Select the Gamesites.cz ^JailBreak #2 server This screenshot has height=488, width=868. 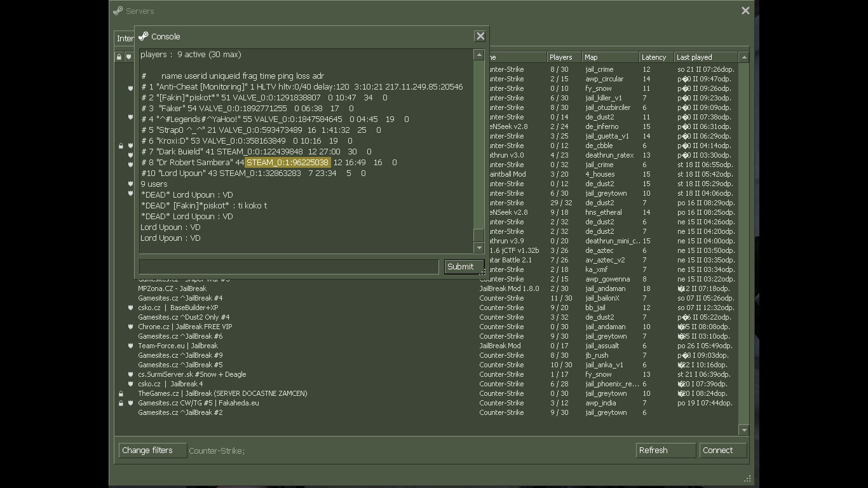click(x=426, y=412)
